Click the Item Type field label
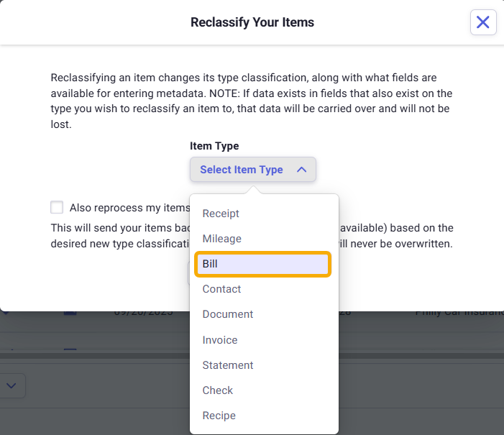Screen dimensions: 504x435 pyautogui.click(x=214, y=146)
